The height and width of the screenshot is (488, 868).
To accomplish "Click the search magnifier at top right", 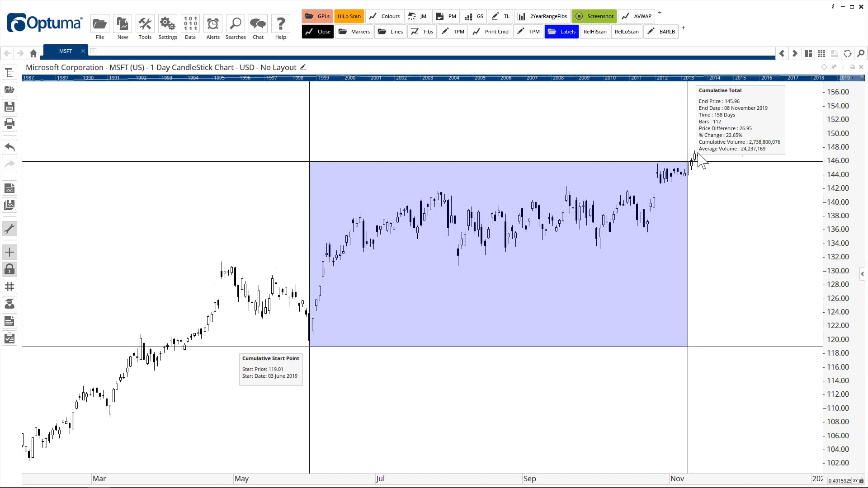I will tap(861, 53).
